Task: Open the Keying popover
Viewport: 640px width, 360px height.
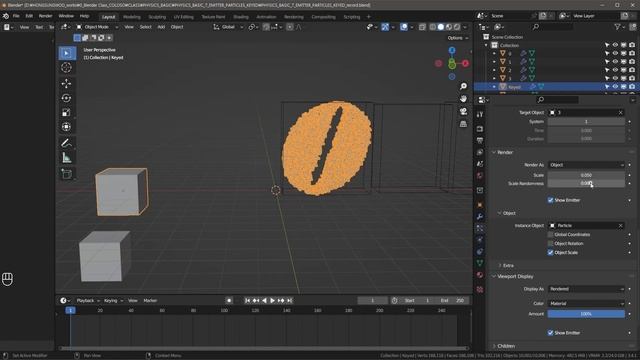Action: click(113, 300)
